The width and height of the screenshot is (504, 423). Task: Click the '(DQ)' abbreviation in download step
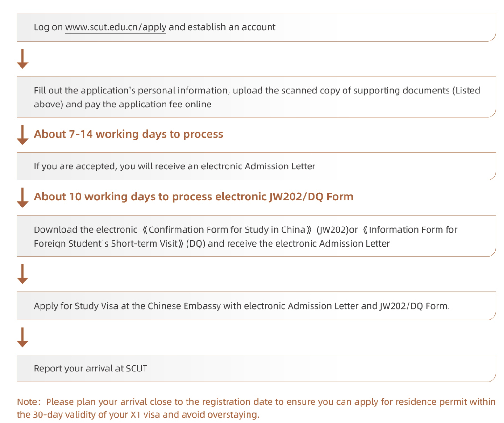196,244
